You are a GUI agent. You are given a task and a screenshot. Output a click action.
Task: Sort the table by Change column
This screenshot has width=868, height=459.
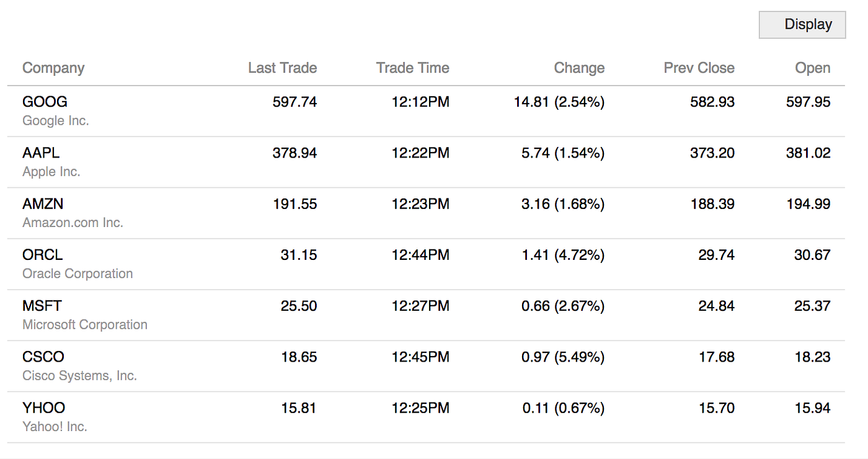578,68
